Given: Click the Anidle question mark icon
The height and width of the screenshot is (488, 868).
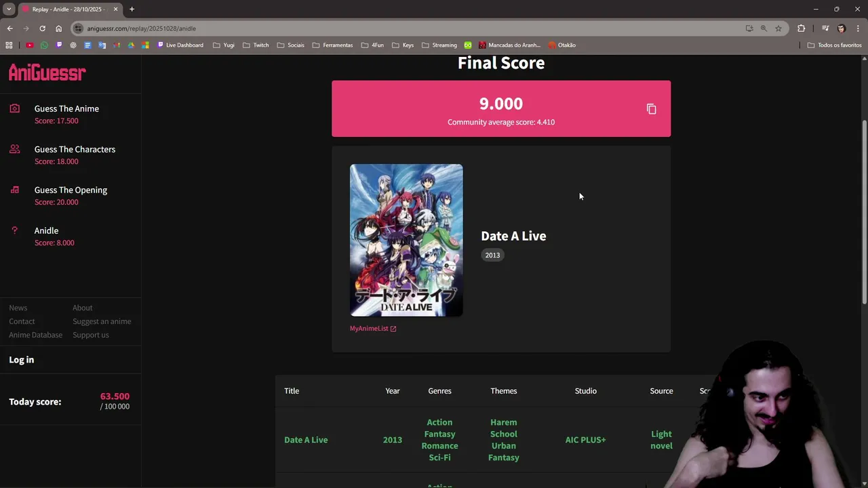Looking at the screenshot, I should pos(14,230).
